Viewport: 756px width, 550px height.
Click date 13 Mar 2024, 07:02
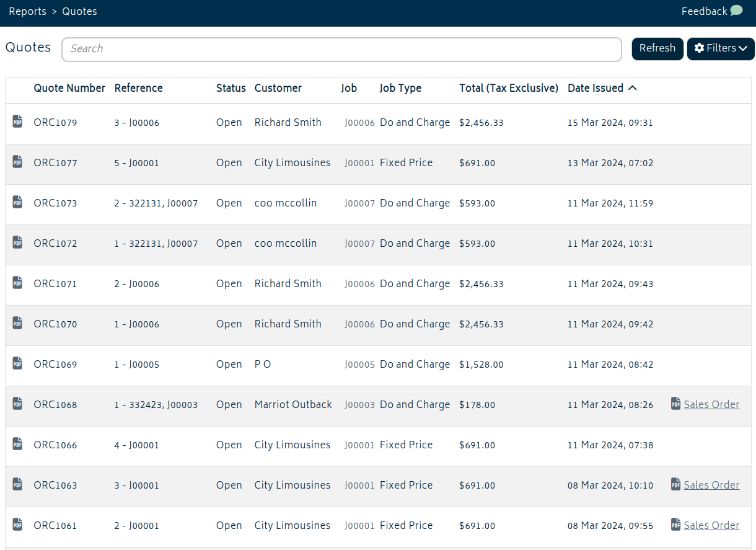610,163
